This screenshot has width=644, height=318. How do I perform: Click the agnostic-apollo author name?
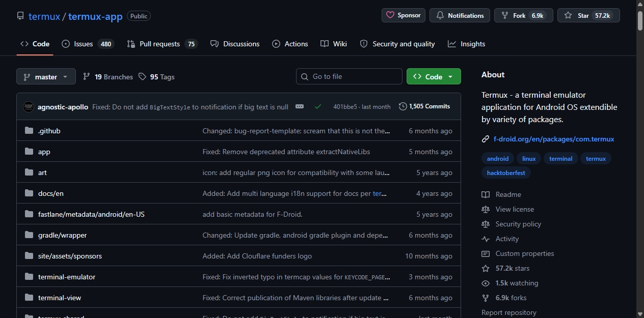(x=63, y=107)
